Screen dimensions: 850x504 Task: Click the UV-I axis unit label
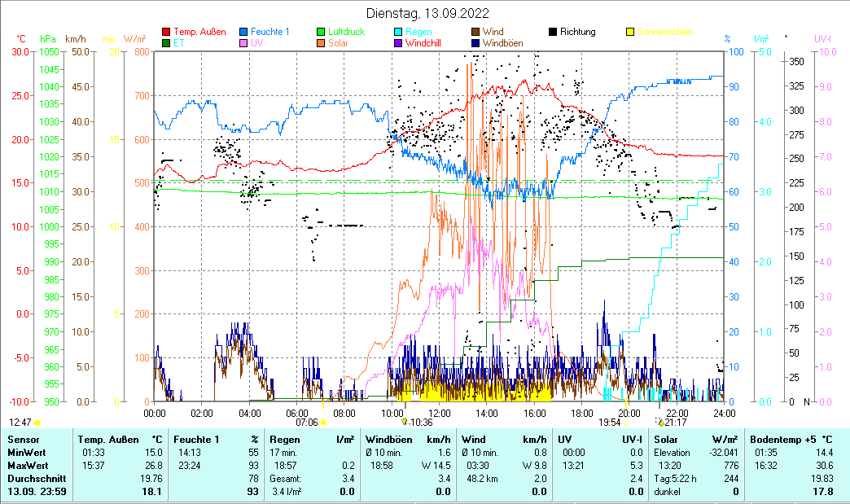click(x=822, y=39)
